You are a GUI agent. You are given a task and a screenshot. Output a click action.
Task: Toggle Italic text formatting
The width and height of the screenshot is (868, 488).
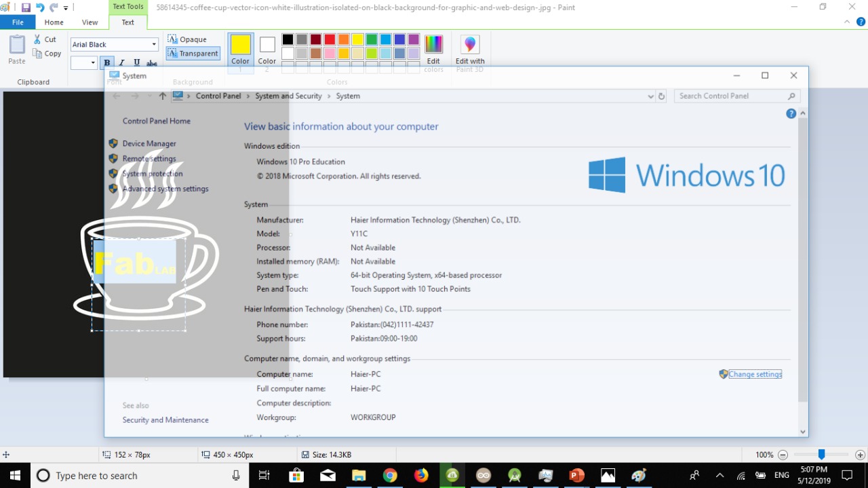[122, 63]
